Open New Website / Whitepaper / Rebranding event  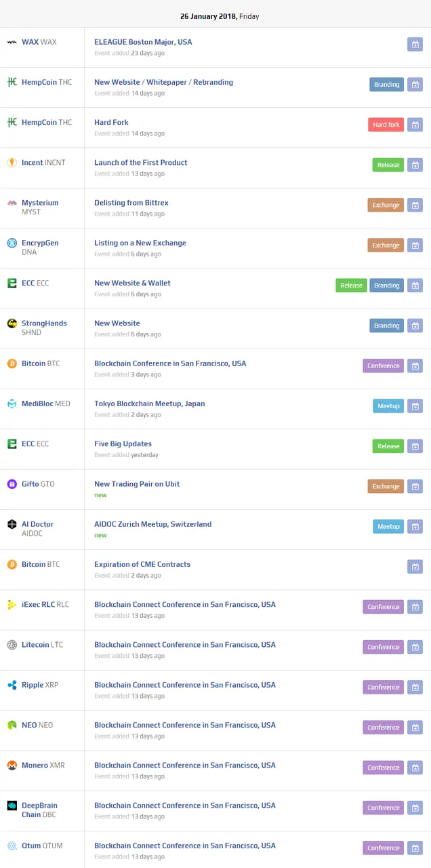(163, 82)
